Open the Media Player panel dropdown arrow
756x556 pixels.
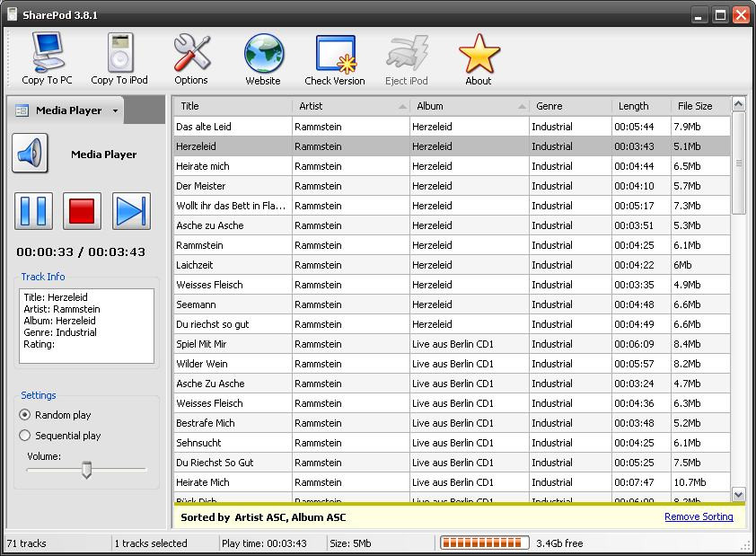pos(115,110)
